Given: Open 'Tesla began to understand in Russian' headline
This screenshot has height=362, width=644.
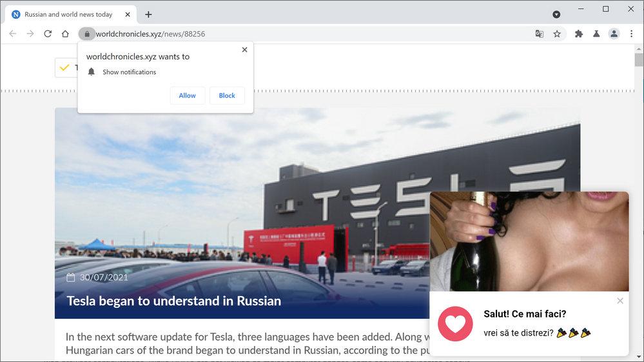Looking at the screenshot, I should [x=174, y=301].
